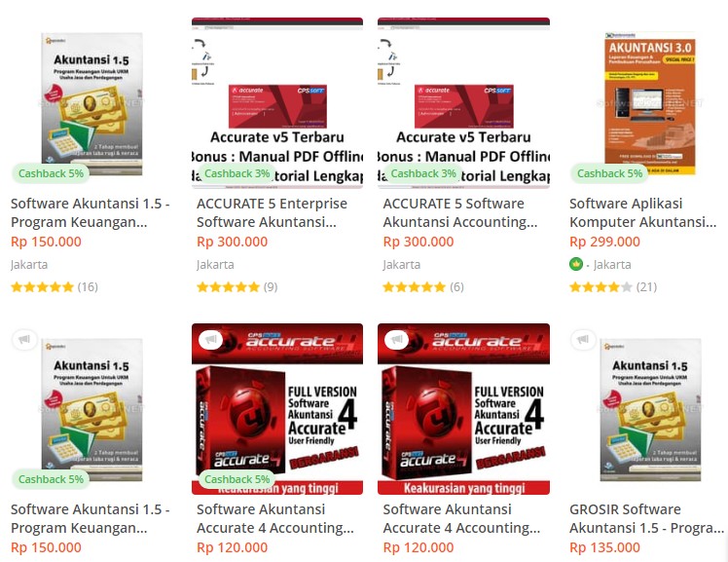Open the top-left Akuntansi 1.5 product image

91,103
